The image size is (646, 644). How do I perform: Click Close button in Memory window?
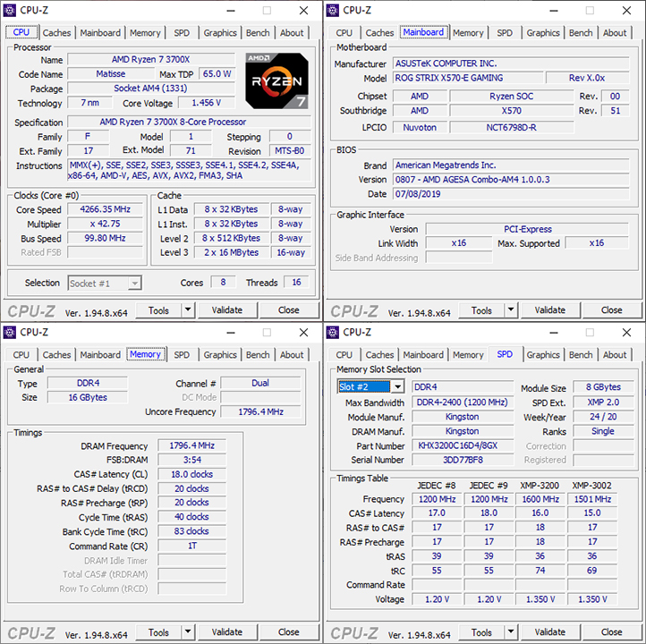pos(289,632)
